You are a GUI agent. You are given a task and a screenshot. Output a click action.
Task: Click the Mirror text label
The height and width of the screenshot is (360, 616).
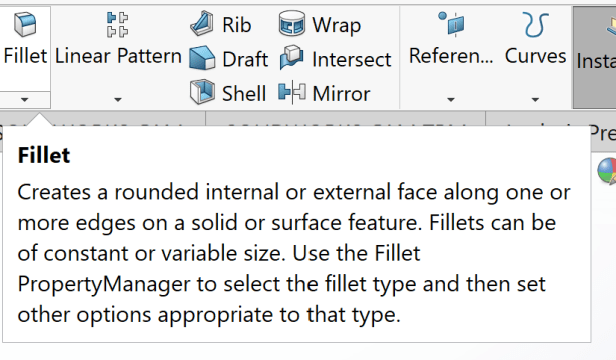(x=341, y=94)
